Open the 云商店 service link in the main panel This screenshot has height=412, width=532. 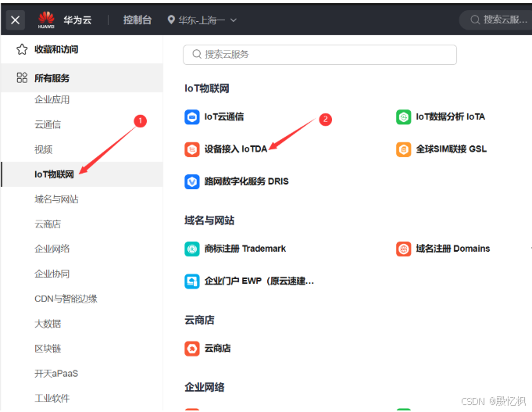click(217, 348)
